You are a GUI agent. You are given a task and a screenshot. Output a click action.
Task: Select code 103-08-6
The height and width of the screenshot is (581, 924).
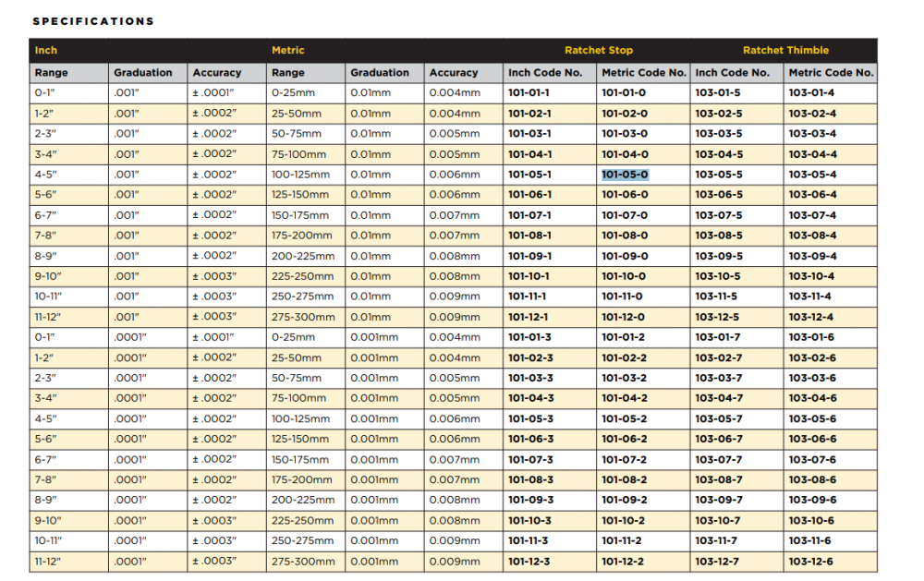tap(812, 479)
